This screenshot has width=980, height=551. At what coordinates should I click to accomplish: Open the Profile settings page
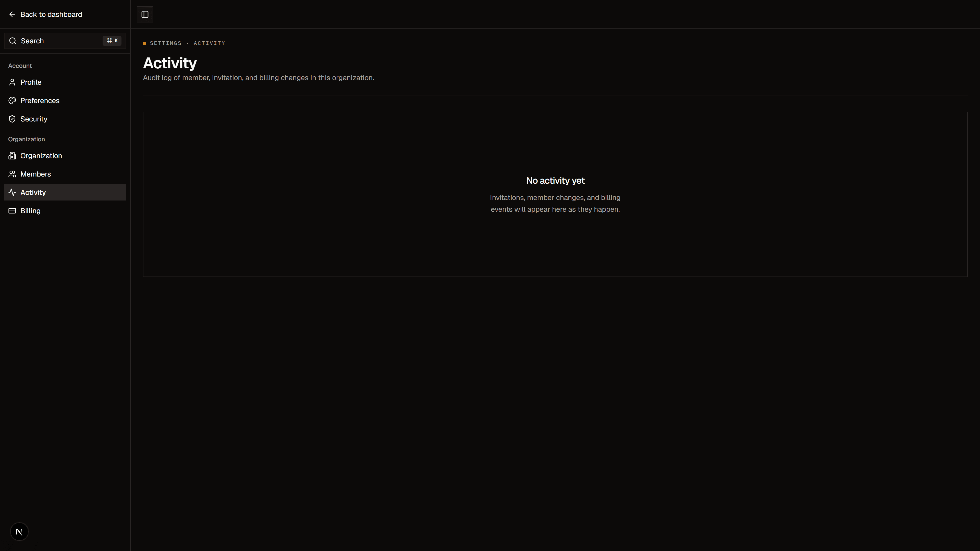65,82
